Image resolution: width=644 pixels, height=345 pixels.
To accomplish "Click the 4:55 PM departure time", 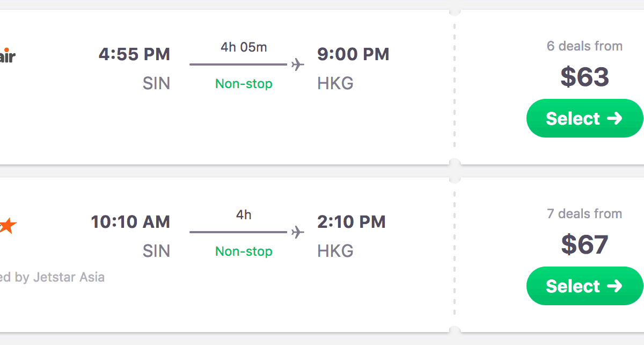I will 134,54.
